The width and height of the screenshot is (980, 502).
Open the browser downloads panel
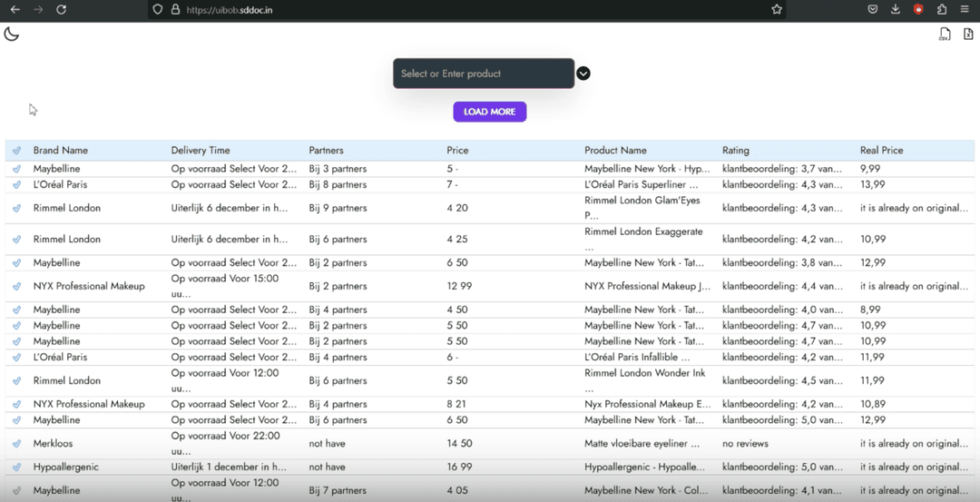coord(895,9)
